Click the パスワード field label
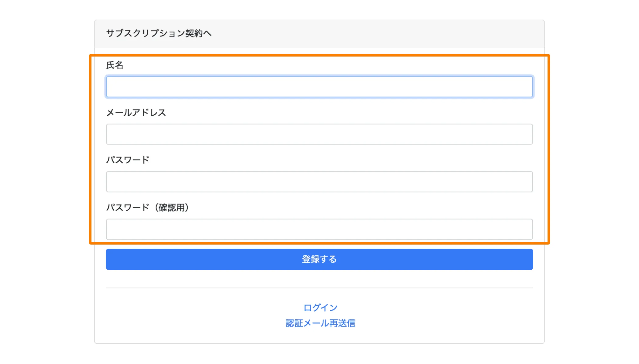 tap(128, 160)
